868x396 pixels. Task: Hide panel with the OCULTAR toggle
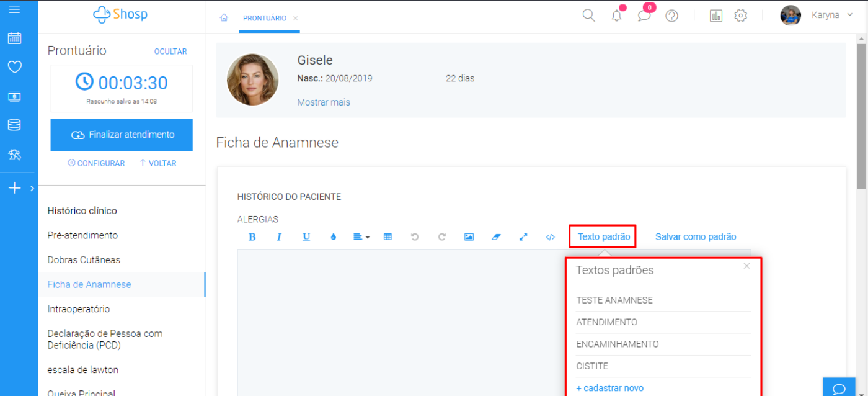[x=170, y=52]
